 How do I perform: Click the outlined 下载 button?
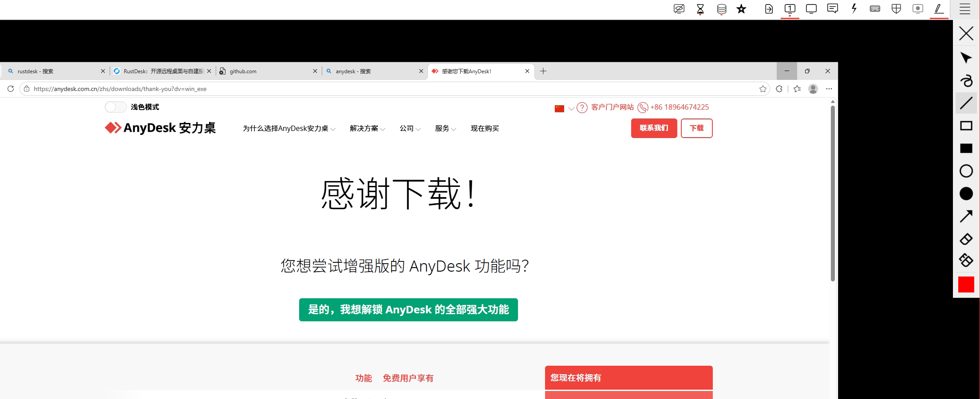coord(696,128)
